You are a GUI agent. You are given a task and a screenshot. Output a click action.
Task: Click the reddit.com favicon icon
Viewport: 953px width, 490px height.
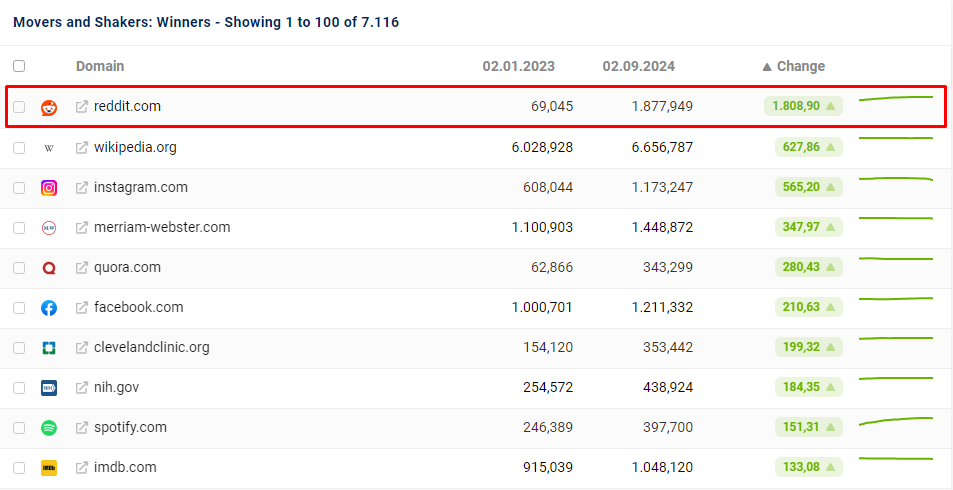[49, 108]
